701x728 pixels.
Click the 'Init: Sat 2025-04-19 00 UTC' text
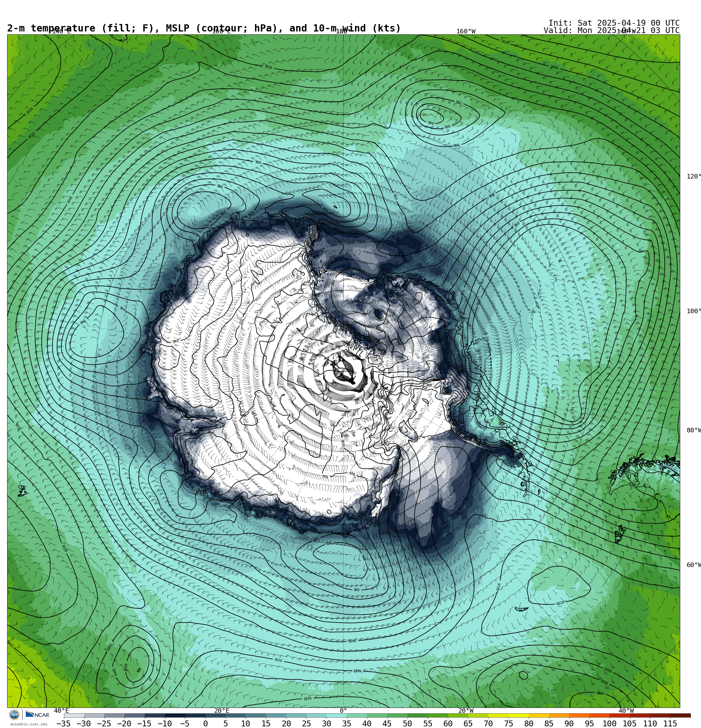[x=614, y=23]
